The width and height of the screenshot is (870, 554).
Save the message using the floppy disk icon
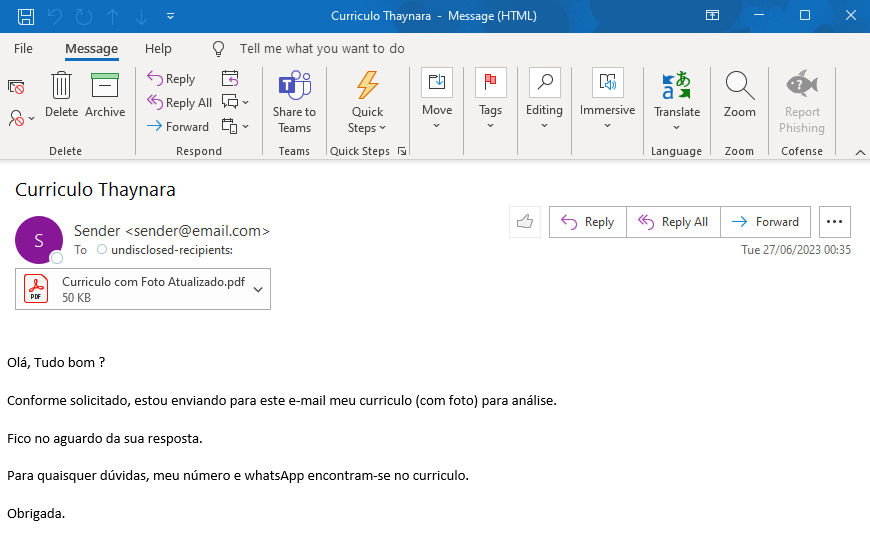(26, 16)
